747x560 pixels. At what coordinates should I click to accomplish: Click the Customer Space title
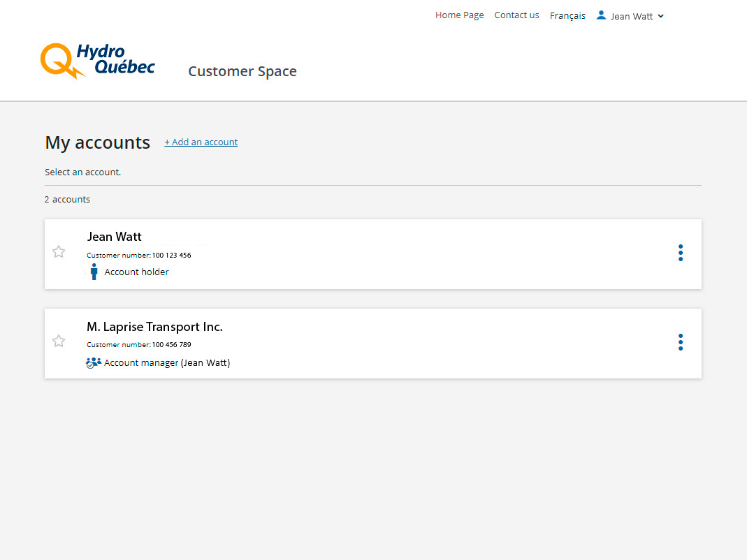click(x=242, y=71)
